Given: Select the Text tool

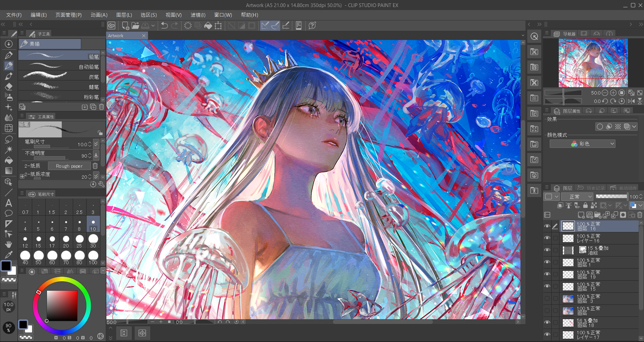Looking at the screenshot, I should [x=9, y=203].
